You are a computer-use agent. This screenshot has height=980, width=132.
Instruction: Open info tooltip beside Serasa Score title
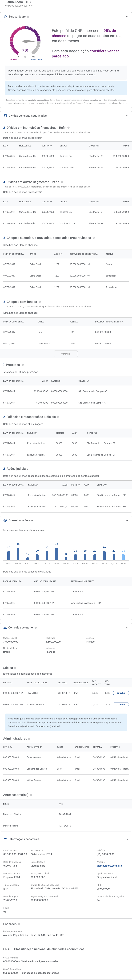(x=28, y=17)
